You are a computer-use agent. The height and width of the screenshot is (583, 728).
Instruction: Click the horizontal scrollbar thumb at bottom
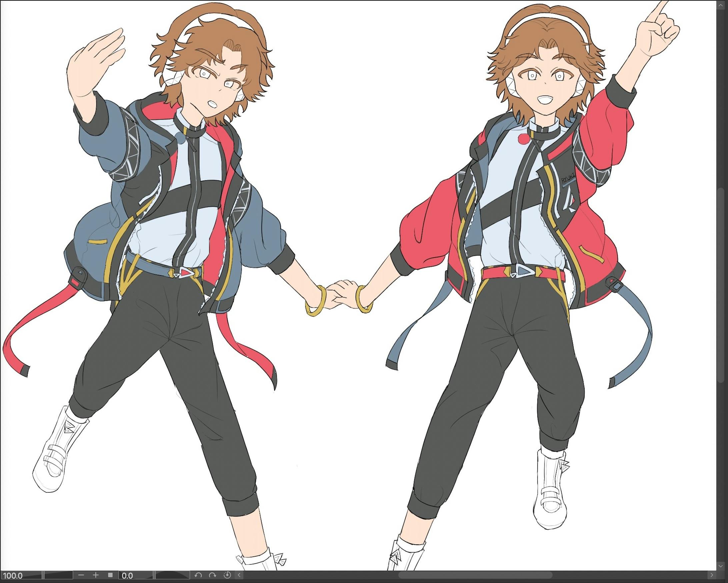click(476, 575)
